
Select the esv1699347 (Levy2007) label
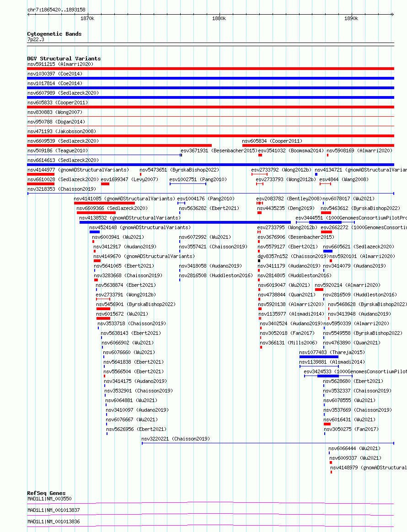129,179
